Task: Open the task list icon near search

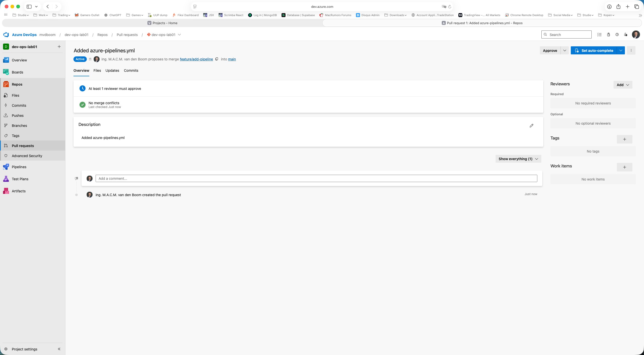Action: [599, 34]
